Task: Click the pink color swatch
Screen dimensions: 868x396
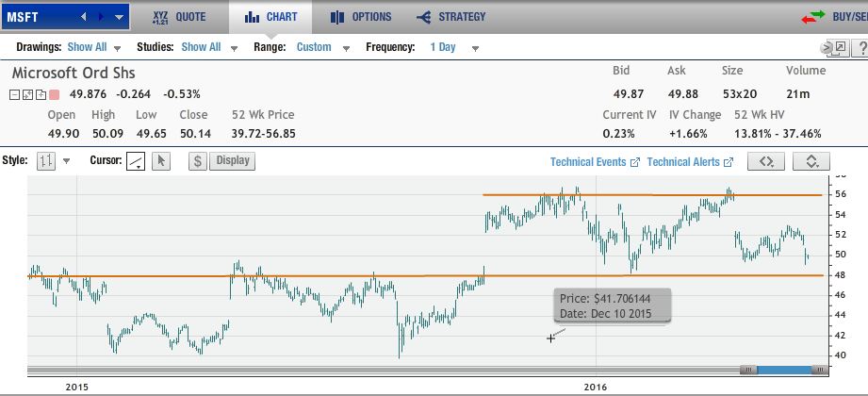Action: click(x=54, y=94)
